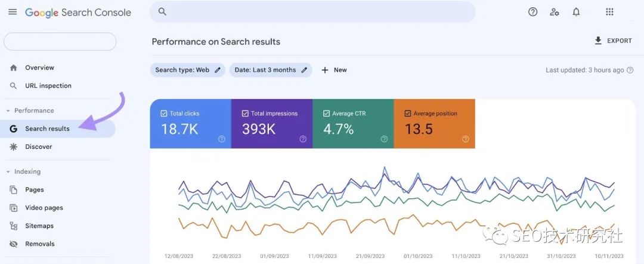
Task: Click the Performance on Search results heading
Action: [216, 42]
